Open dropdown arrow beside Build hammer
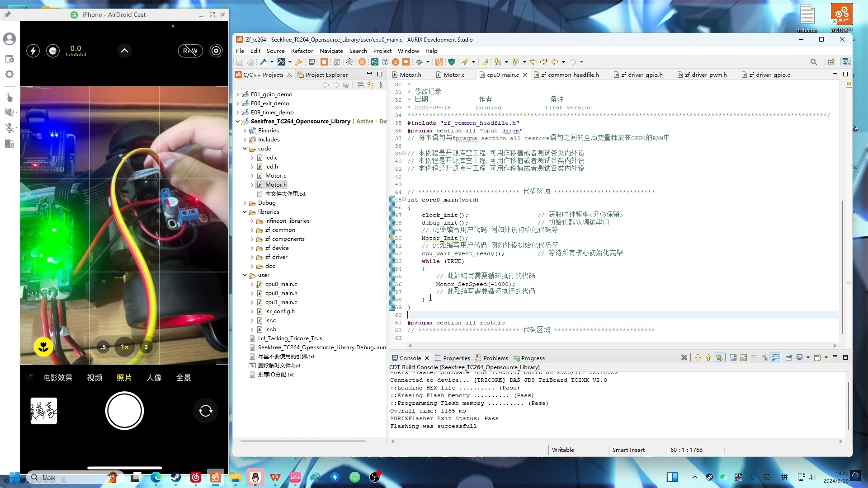868x488 pixels. click(272, 62)
